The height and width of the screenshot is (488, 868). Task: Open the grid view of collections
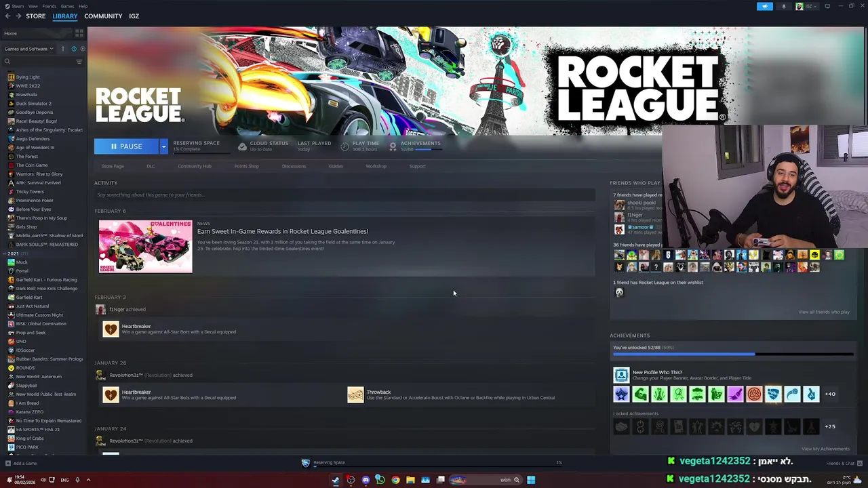[x=79, y=33]
